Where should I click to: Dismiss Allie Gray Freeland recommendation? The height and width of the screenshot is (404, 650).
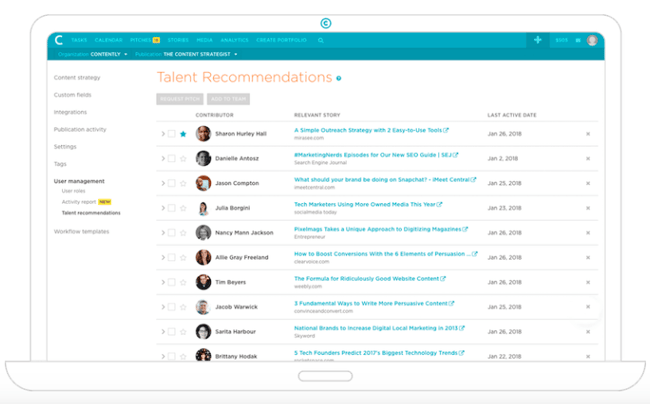[588, 257]
